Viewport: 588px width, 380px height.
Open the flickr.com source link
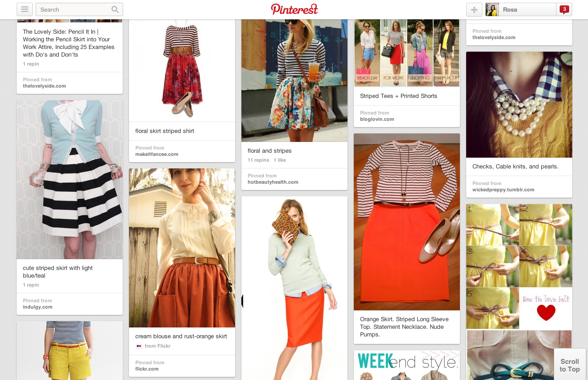click(147, 369)
